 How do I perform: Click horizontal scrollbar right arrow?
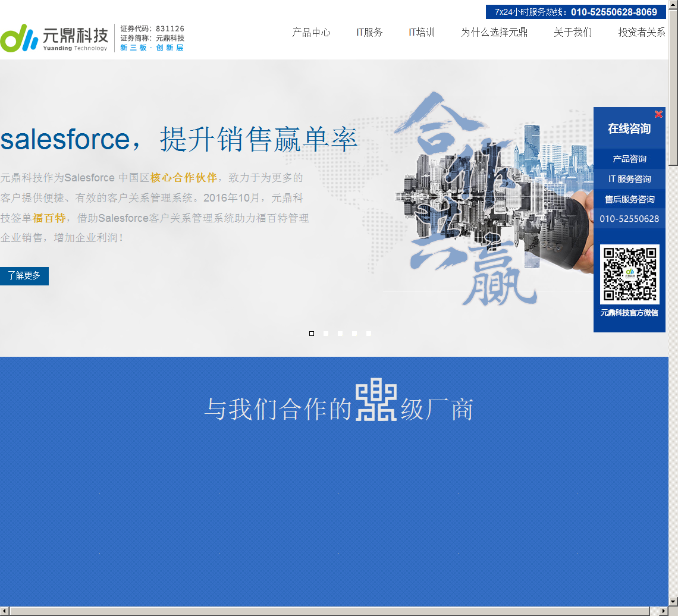664,611
